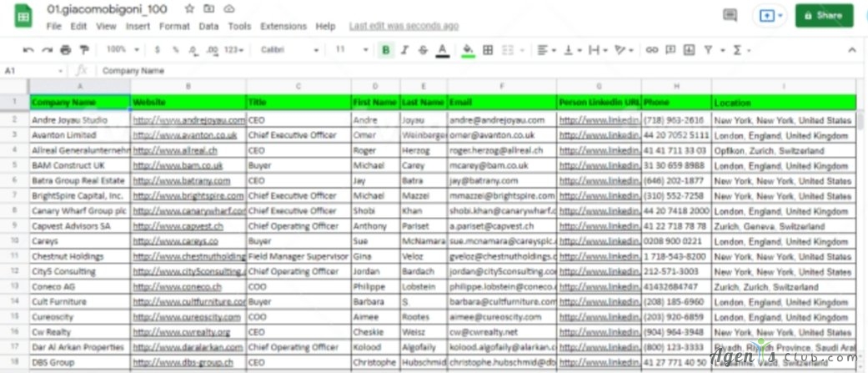Screen dimensions: 868x373
Task: Click the document title 01.giacomobigoni_100
Action: coord(107,9)
